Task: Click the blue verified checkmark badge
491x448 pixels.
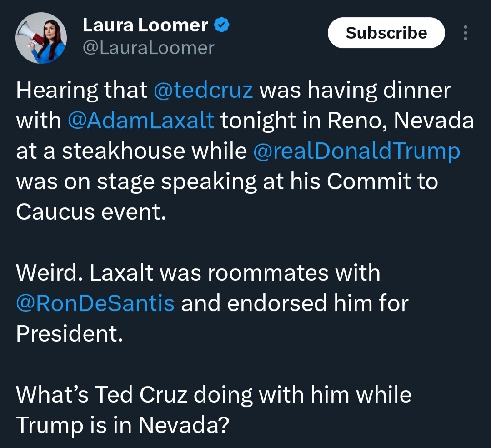Action: [x=222, y=25]
